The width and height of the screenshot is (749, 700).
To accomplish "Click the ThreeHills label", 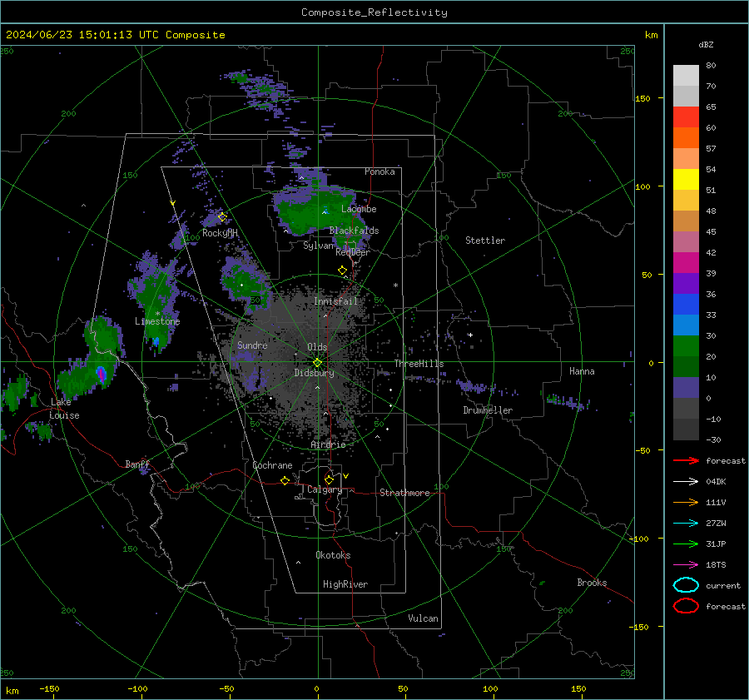I will 419,364.
